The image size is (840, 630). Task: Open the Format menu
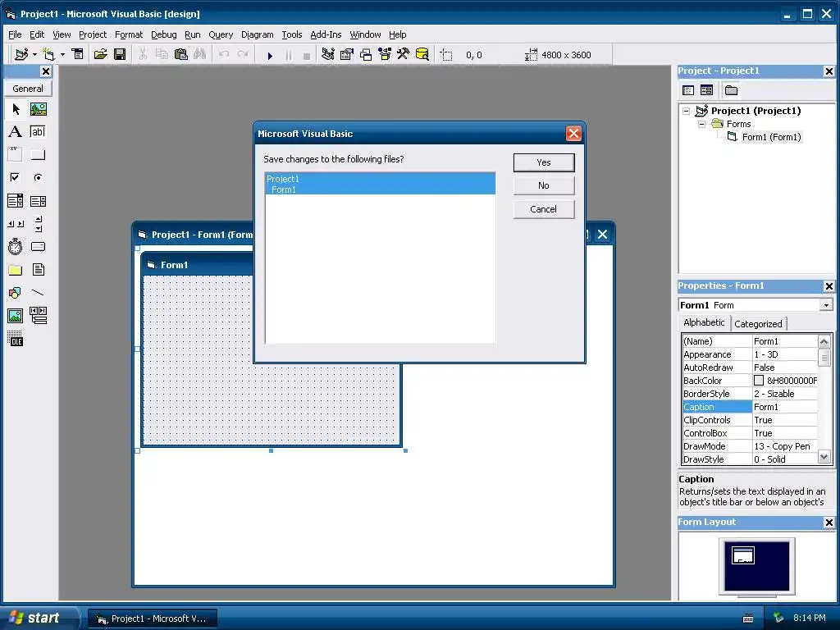pos(129,34)
